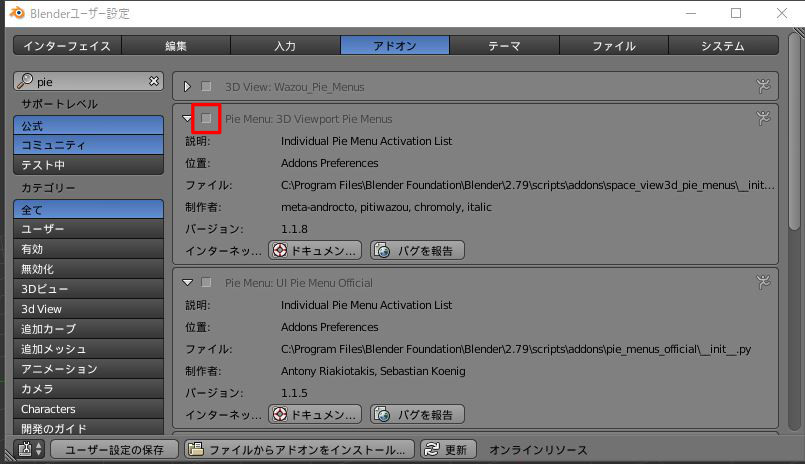Open ドキュメント for 3D Viewport Pie Menus
Viewport: 805px width, 464px height.
coord(315,250)
